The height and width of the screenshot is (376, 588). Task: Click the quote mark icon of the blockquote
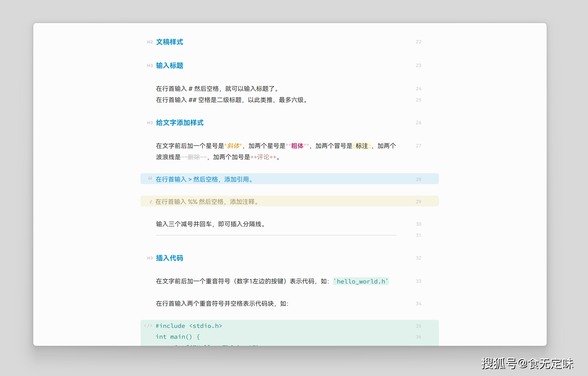pyautogui.click(x=150, y=179)
